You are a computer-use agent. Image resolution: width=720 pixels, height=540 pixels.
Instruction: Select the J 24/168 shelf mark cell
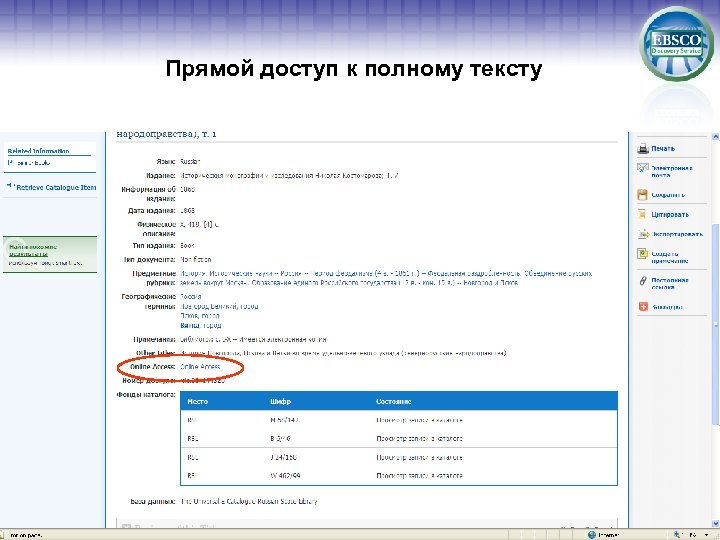[x=283, y=457]
